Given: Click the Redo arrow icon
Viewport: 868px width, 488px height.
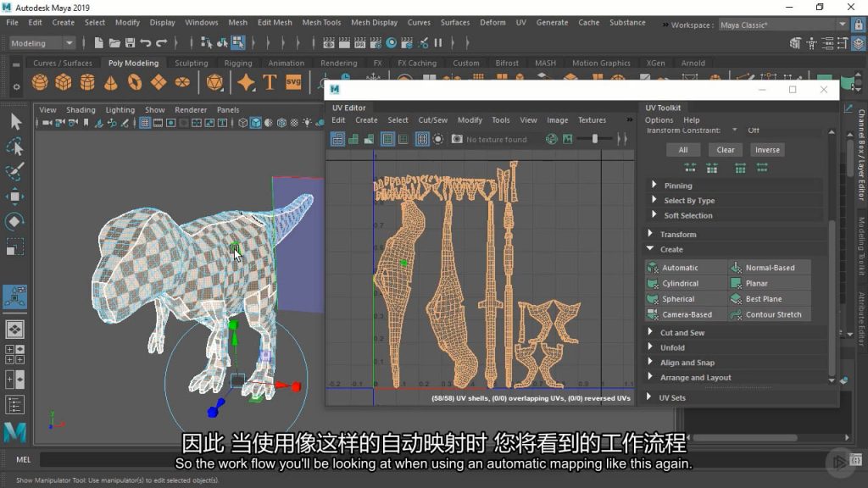Looking at the screenshot, I should pyautogui.click(x=162, y=42).
